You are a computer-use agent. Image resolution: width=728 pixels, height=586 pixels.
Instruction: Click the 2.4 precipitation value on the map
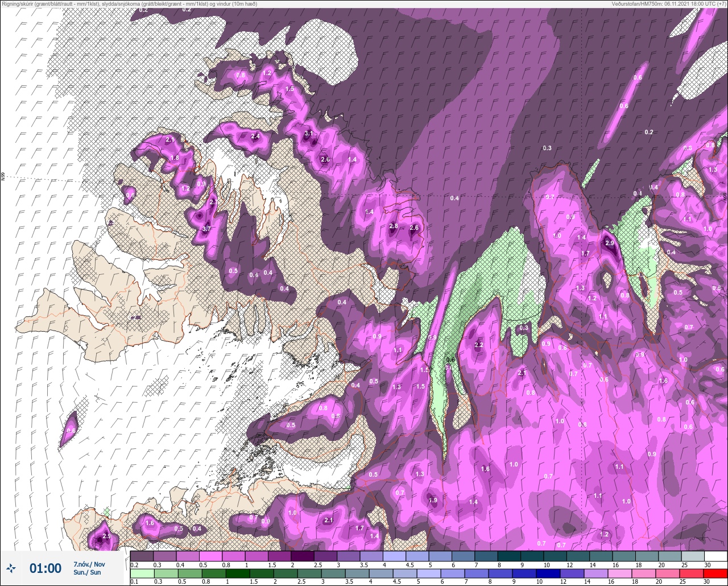255,136
